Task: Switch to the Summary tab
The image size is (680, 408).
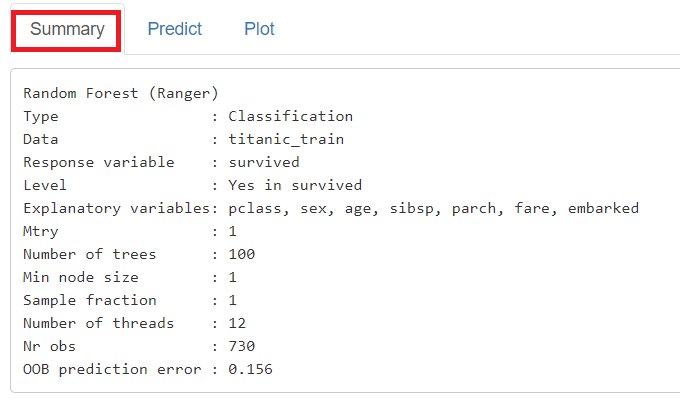Action: (x=67, y=29)
